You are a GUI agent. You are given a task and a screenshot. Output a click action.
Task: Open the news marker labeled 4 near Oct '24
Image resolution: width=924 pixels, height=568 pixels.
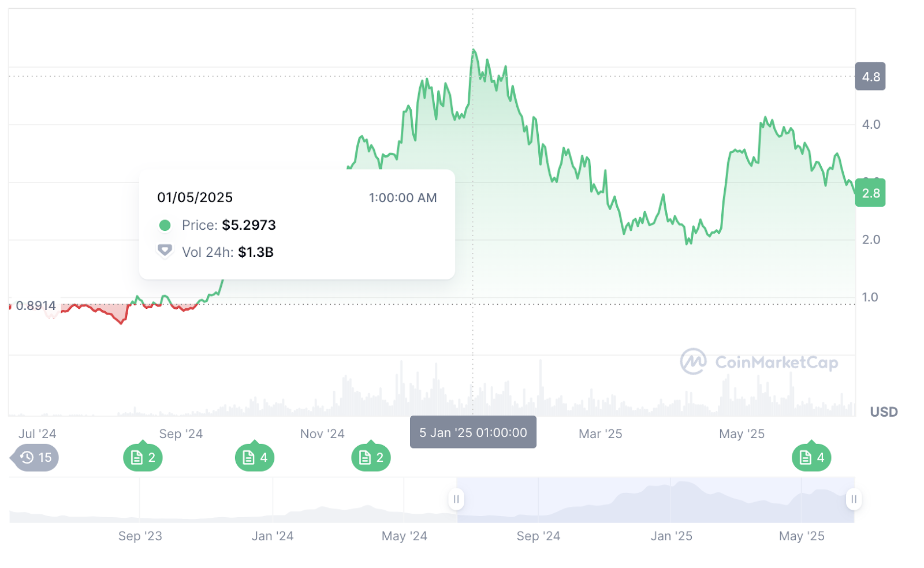pos(254,457)
